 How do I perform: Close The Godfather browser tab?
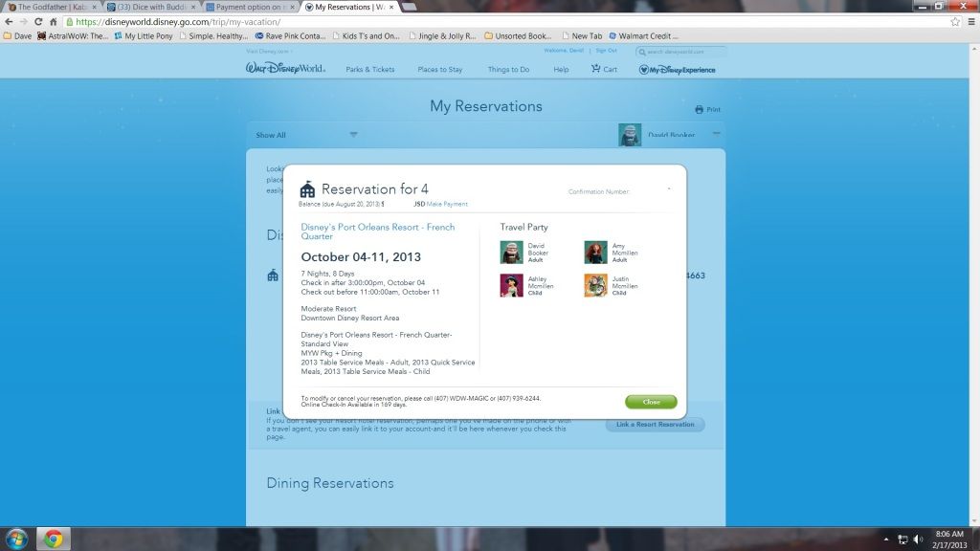pyautogui.click(x=95, y=7)
